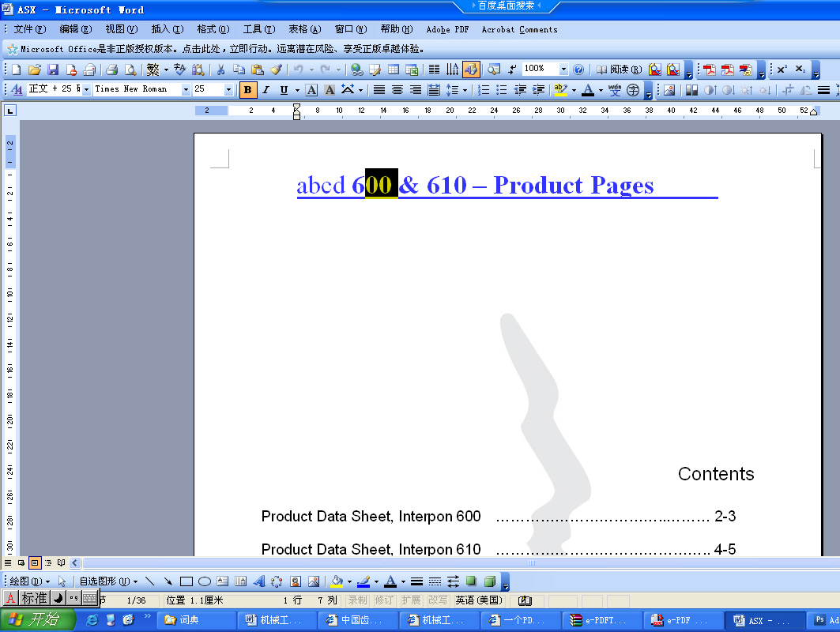Viewport: 840px width, 632px height.
Task: Select the Rectangle drawing tool
Action: click(186, 581)
